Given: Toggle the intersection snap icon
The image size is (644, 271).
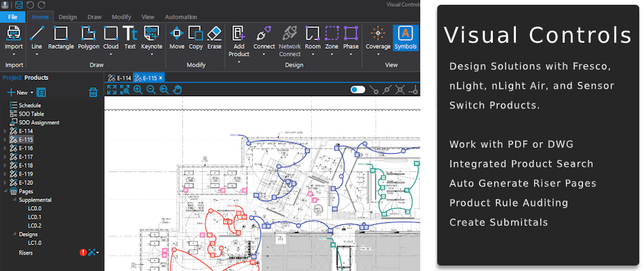Looking at the screenshot, I should click(400, 89).
